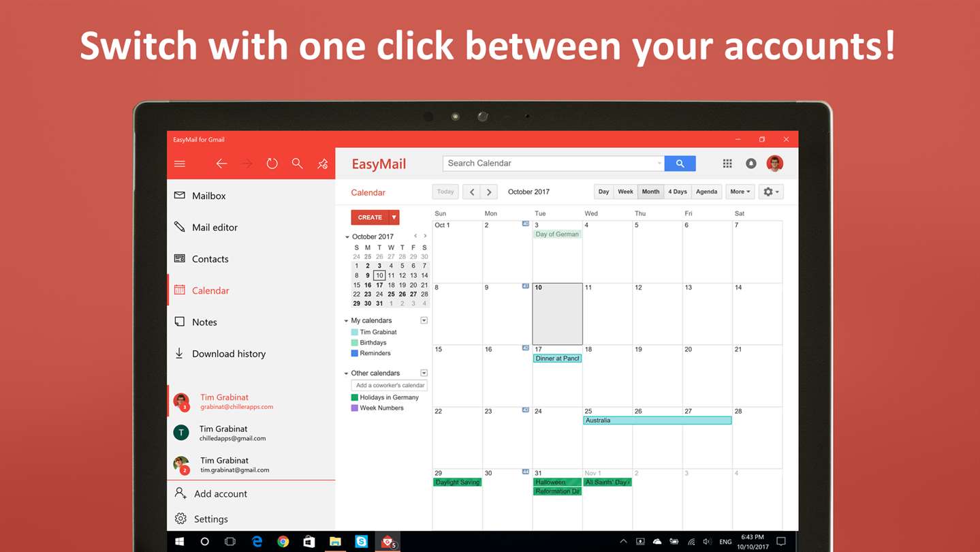The height and width of the screenshot is (552, 980).
Task: Collapse the Other calendars section
Action: click(x=347, y=373)
